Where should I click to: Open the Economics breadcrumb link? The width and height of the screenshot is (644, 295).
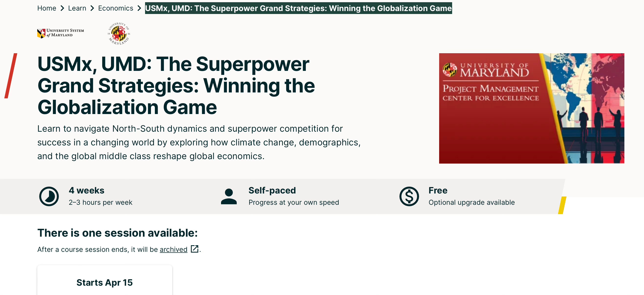115,8
